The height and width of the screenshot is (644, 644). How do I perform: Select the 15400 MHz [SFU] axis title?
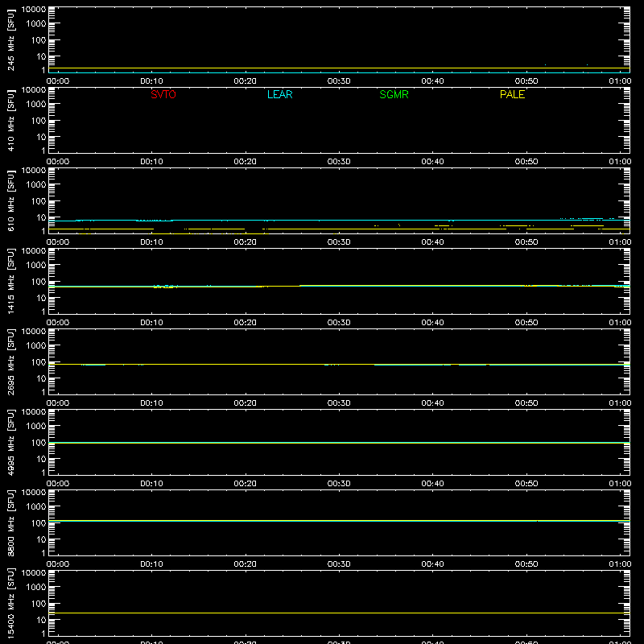point(10,603)
